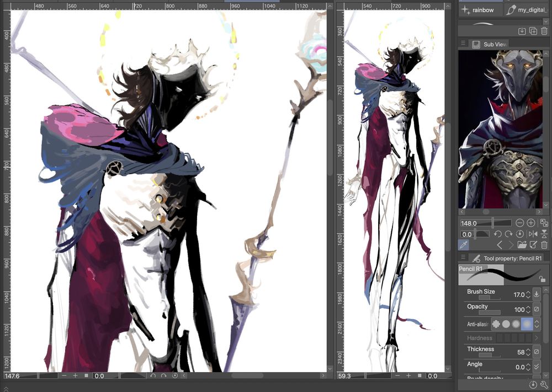Reset Sub View rotation
This screenshot has width=552, height=392.
(519, 234)
